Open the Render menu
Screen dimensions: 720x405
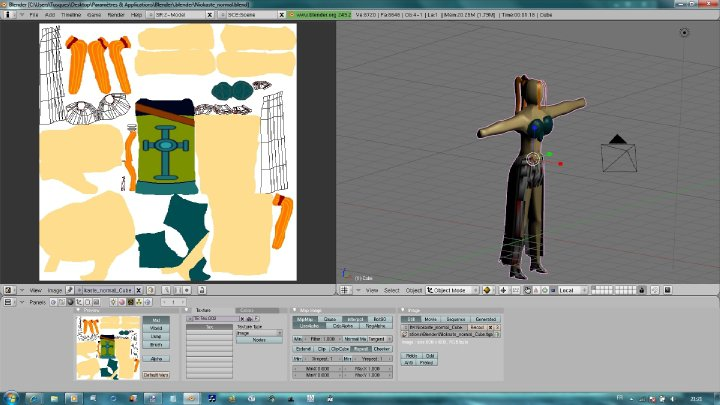116,15
